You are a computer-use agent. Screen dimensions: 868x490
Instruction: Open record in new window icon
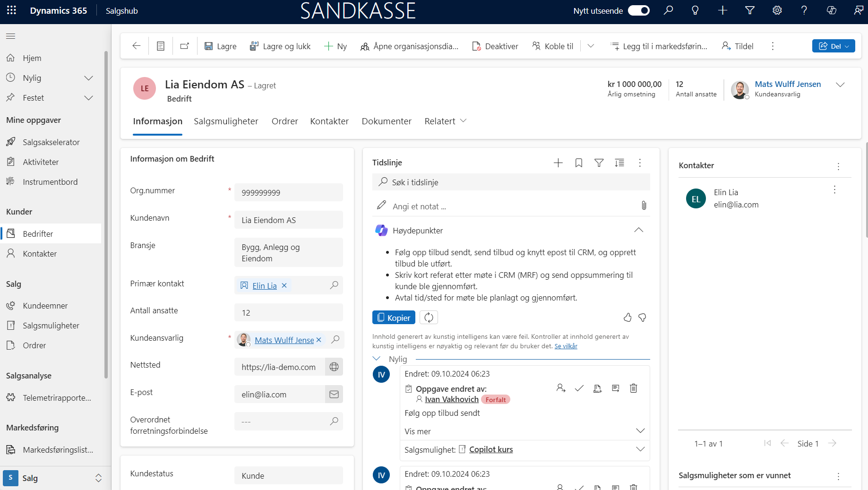[x=185, y=46]
